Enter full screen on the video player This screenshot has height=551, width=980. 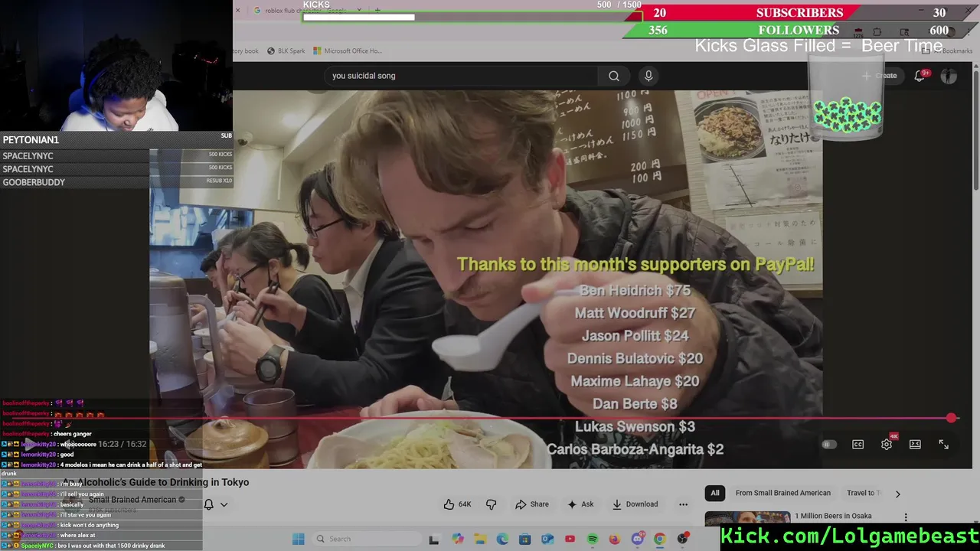click(944, 445)
